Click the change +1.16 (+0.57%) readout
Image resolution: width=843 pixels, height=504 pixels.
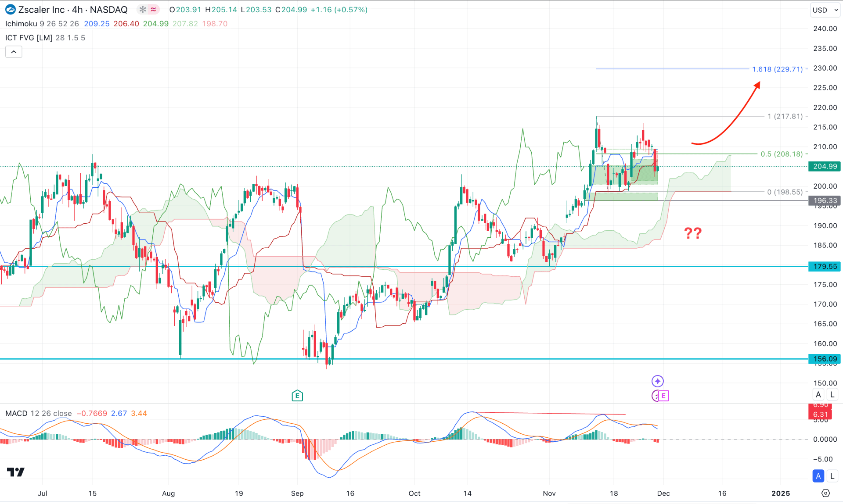(339, 10)
